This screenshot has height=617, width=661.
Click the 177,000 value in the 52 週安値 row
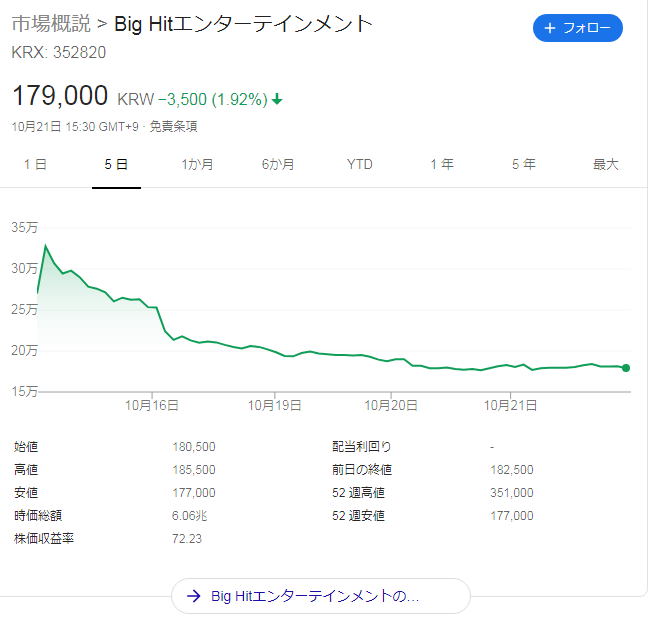click(x=512, y=515)
